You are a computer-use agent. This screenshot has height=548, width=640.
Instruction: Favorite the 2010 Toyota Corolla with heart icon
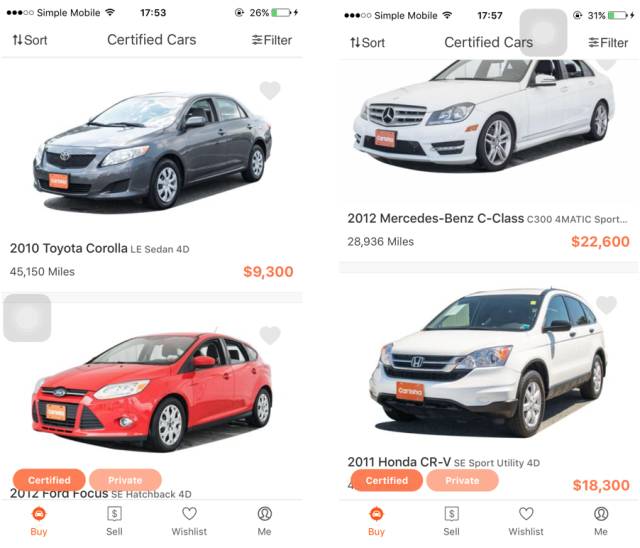[270, 90]
